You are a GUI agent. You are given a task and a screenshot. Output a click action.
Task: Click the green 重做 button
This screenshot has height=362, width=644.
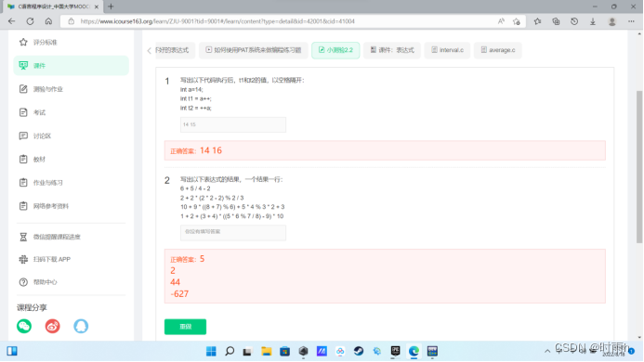click(185, 327)
